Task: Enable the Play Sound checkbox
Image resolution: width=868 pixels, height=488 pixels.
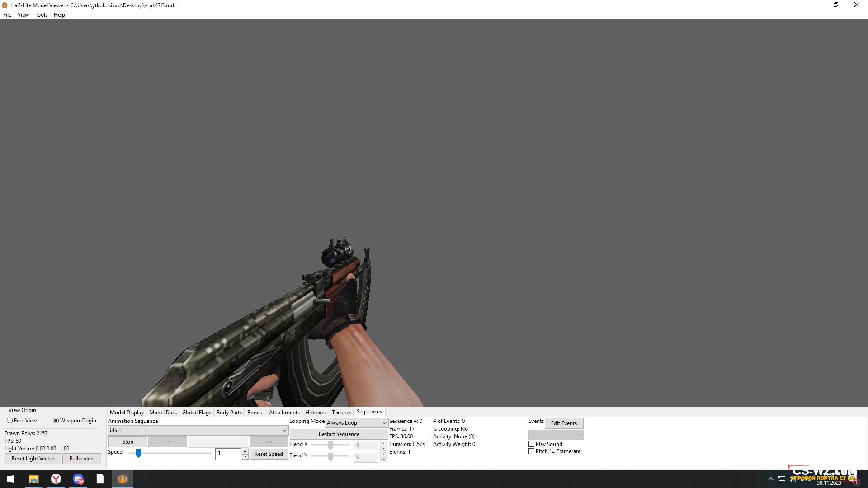Action: click(532, 444)
